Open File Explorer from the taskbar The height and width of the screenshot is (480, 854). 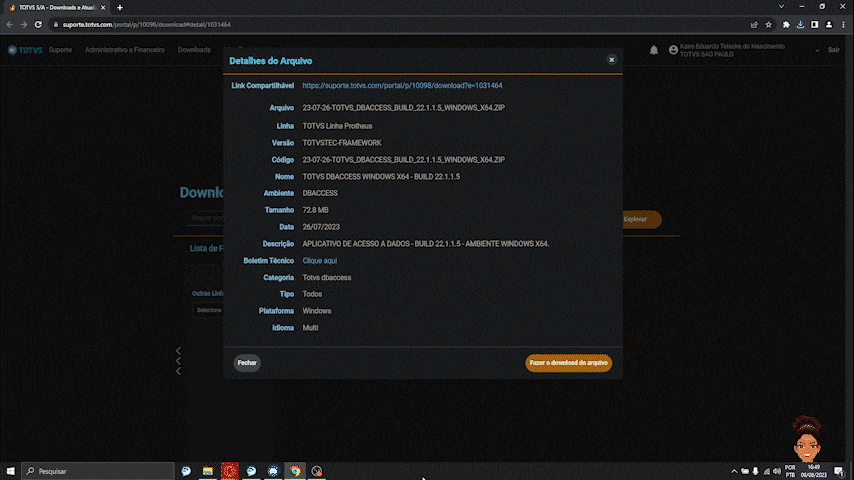point(208,471)
